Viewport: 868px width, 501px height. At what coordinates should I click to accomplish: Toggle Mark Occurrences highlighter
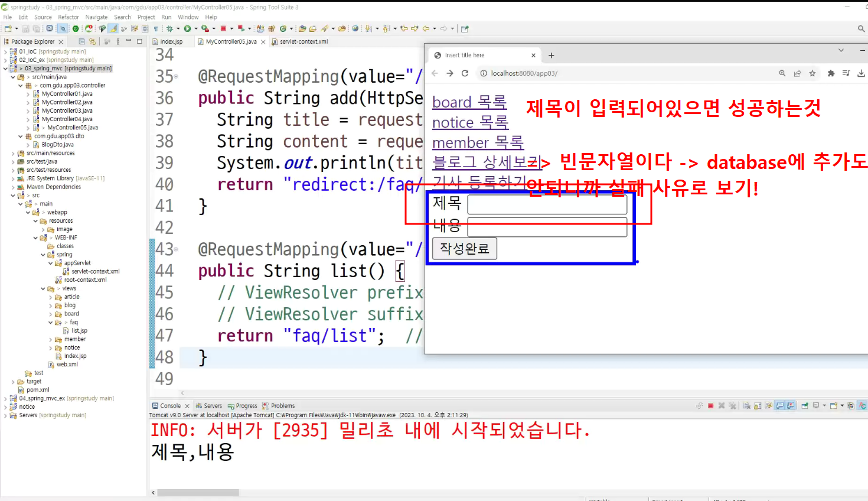(112, 28)
